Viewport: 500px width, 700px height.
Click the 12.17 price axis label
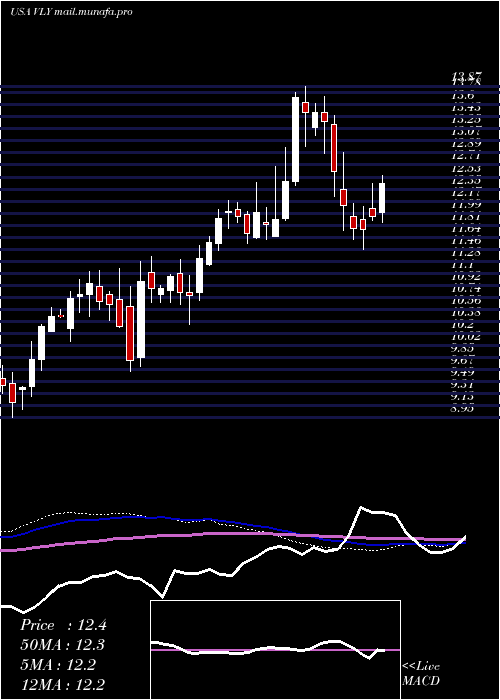pos(465,193)
